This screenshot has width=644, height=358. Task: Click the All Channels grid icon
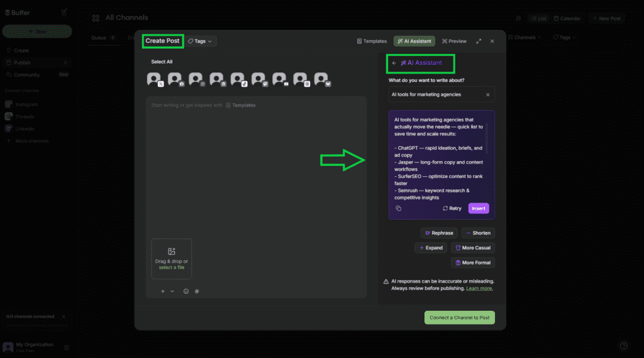[96, 18]
